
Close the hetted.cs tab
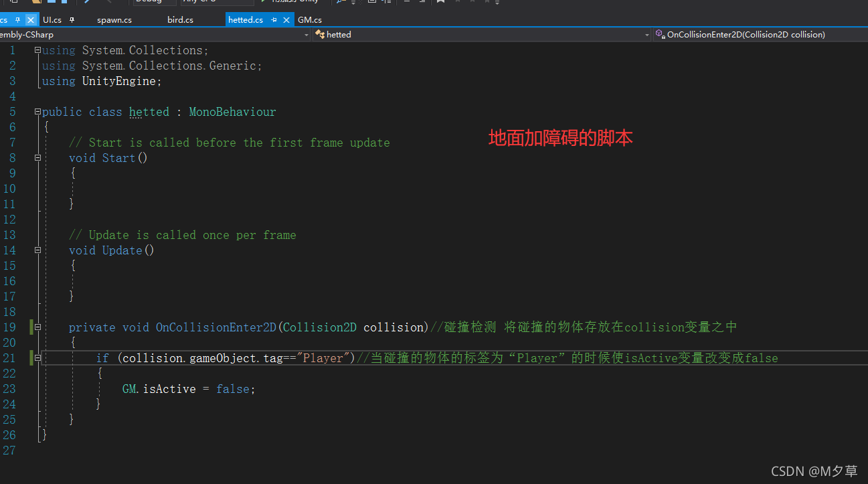click(x=286, y=20)
